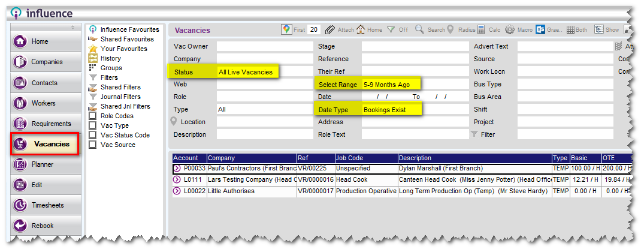
Task: Click the Google Maps pin icon
Action: pos(286,29)
